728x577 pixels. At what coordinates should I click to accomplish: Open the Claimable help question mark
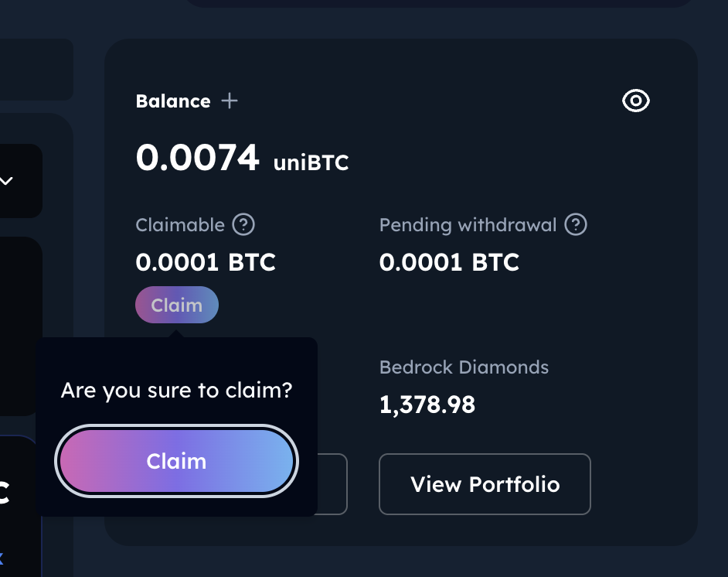click(x=243, y=225)
